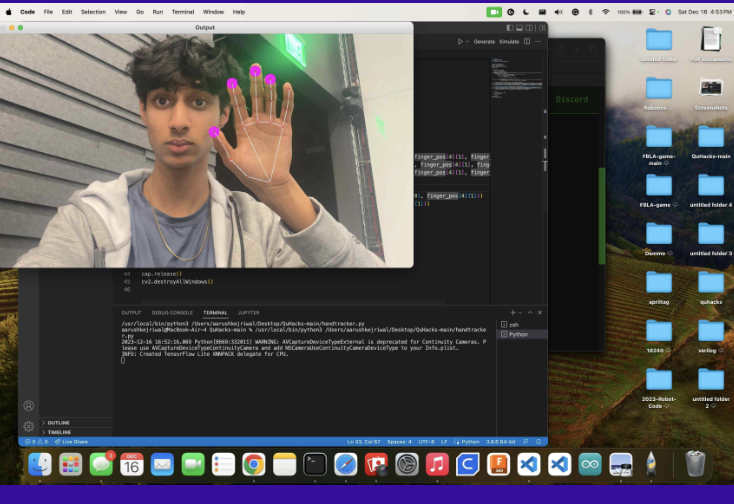The image size is (734, 504).
Task: Open the run options dropdown arrow
Action: [x=467, y=42]
